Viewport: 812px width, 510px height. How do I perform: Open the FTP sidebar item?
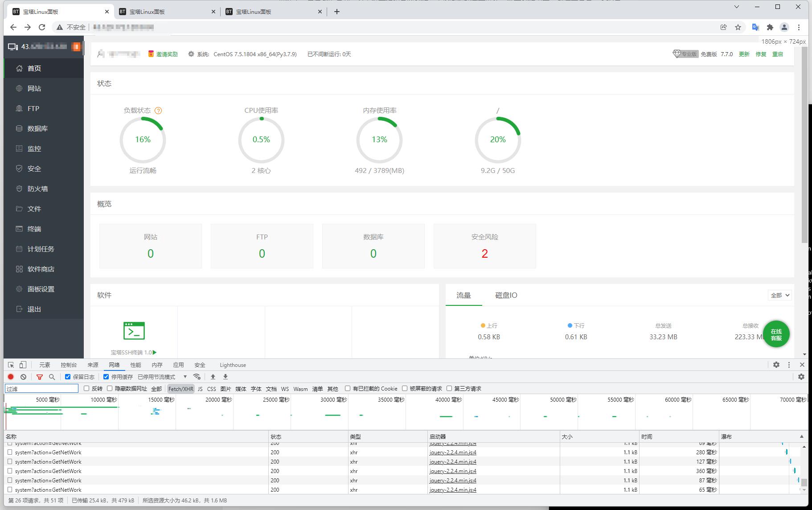(x=44, y=108)
